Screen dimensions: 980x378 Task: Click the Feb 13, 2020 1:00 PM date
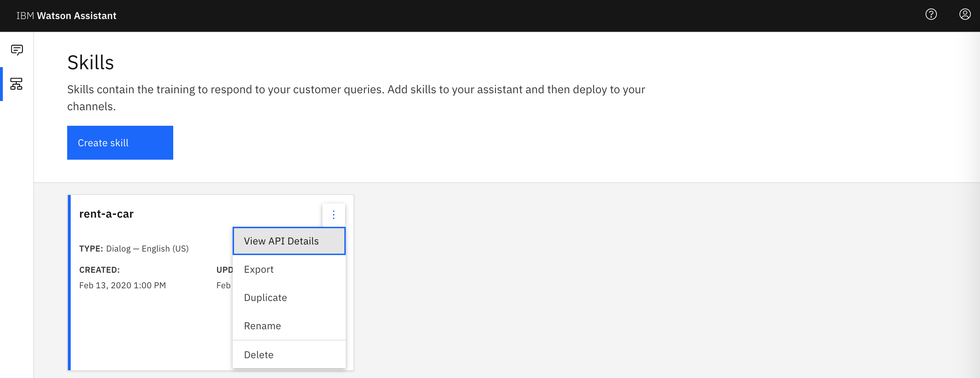[122, 285]
